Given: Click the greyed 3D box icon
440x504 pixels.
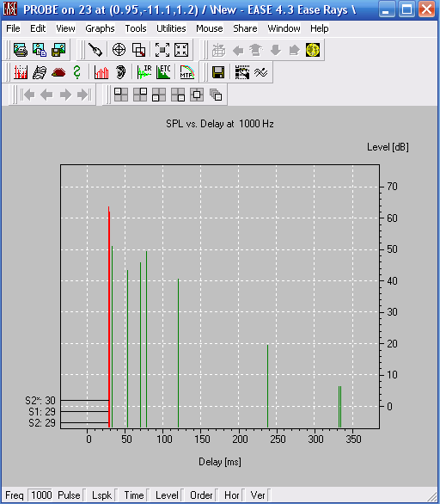Looking at the screenshot, I should click(219, 50).
